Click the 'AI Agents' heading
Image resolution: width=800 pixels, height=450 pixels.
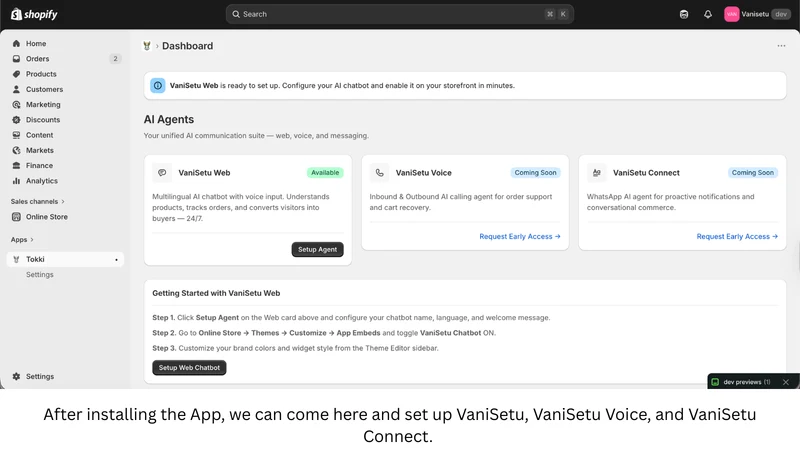pyautogui.click(x=169, y=119)
